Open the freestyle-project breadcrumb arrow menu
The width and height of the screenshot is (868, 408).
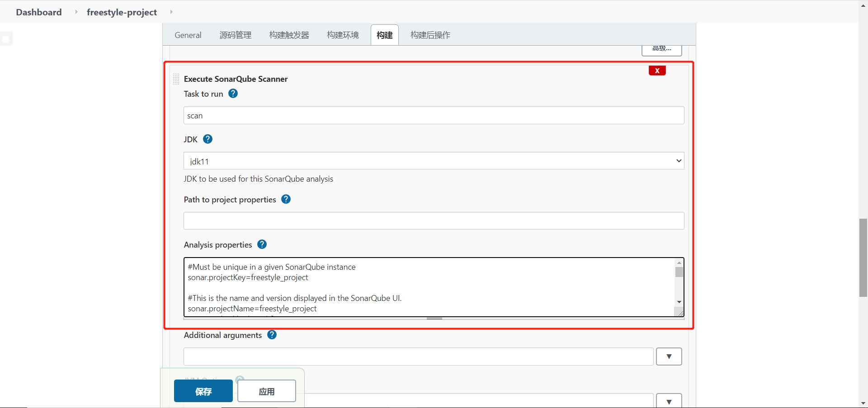[x=171, y=12]
